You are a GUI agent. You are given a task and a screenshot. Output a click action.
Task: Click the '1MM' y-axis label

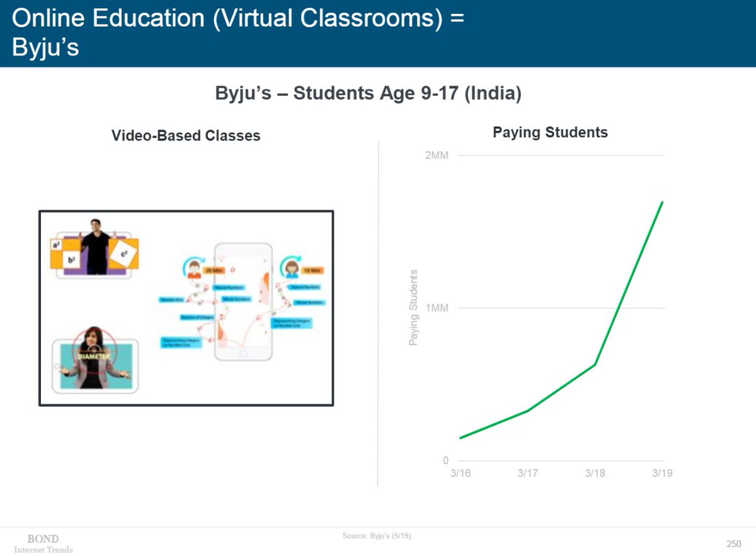point(437,308)
